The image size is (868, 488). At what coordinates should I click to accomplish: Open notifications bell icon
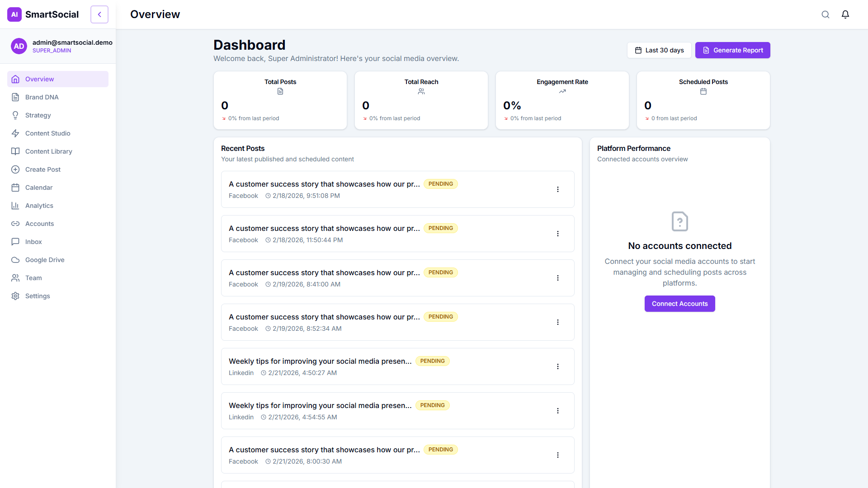point(845,14)
